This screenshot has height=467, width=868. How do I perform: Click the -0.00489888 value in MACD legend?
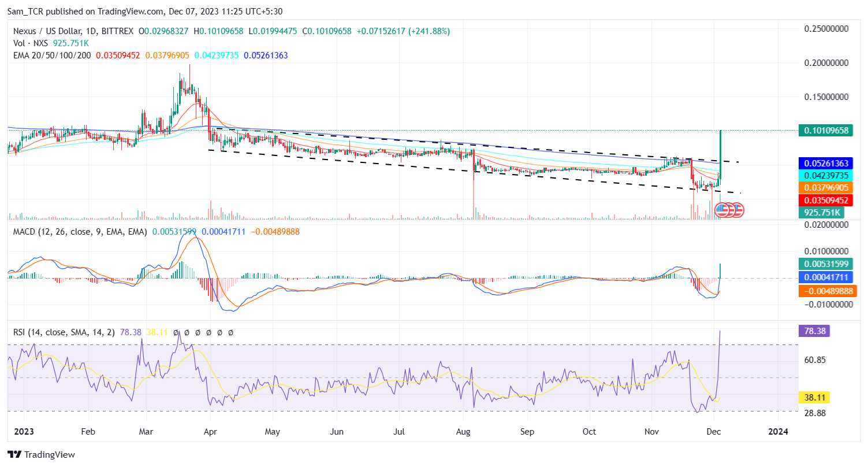click(274, 231)
